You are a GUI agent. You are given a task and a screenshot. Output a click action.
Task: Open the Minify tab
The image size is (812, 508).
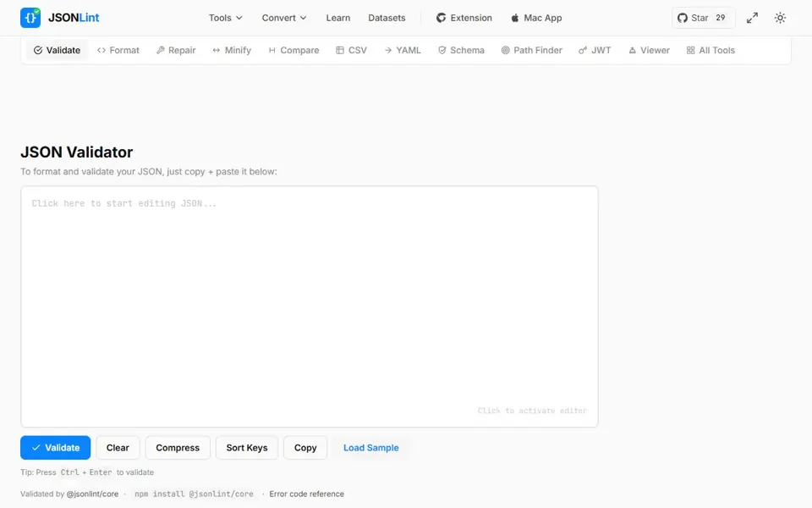pos(232,50)
